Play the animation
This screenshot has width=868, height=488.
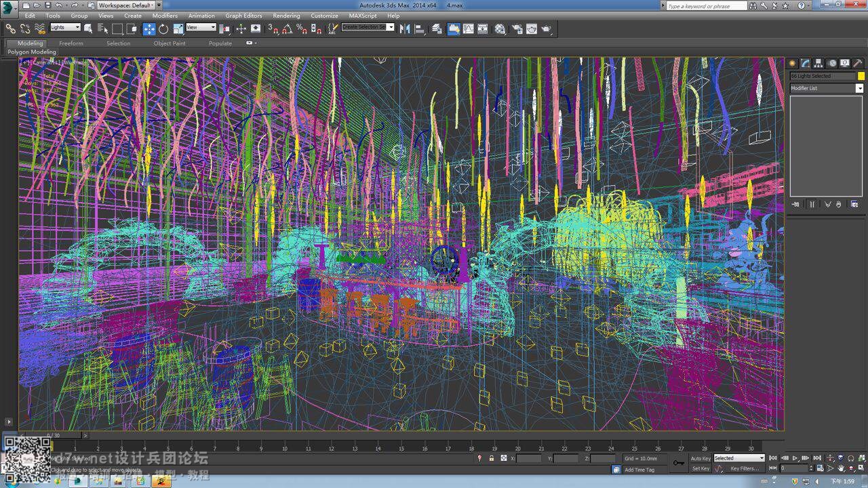(x=795, y=458)
